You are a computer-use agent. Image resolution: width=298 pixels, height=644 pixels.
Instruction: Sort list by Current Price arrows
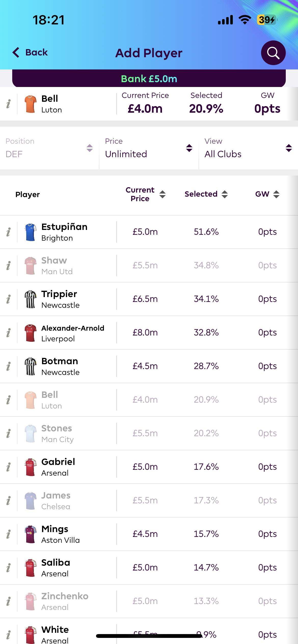pyautogui.click(x=162, y=194)
